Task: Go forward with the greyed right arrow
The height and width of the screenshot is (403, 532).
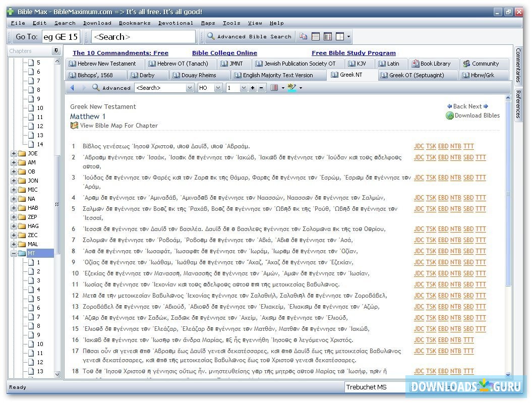Action: (84, 88)
